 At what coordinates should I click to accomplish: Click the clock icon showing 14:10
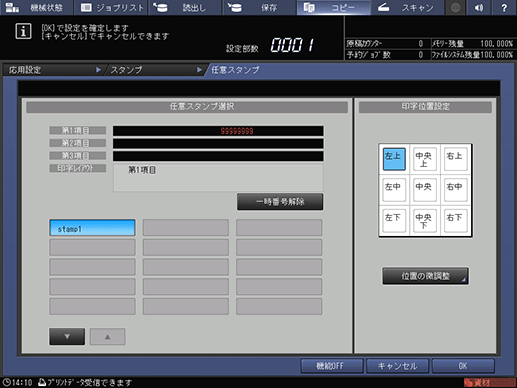6,382
